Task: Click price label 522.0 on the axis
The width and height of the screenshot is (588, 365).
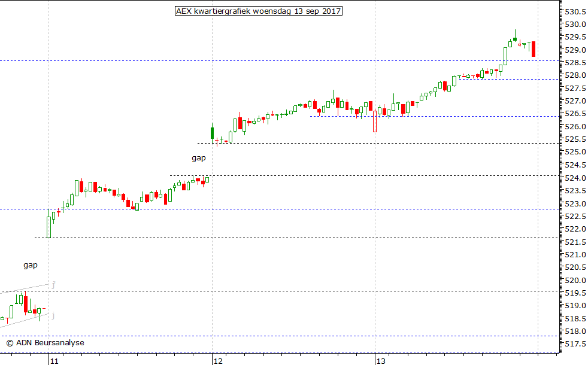Action: (575, 229)
